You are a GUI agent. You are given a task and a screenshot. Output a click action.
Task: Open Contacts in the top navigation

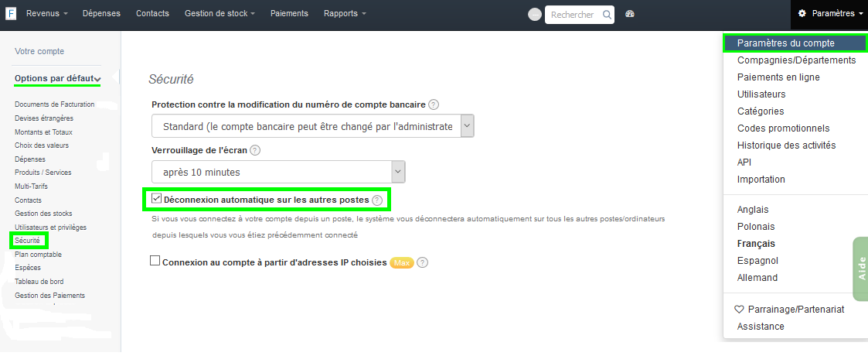click(153, 14)
